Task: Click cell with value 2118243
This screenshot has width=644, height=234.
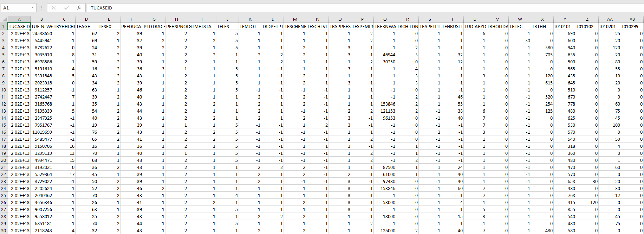Action: [x=41, y=230]
